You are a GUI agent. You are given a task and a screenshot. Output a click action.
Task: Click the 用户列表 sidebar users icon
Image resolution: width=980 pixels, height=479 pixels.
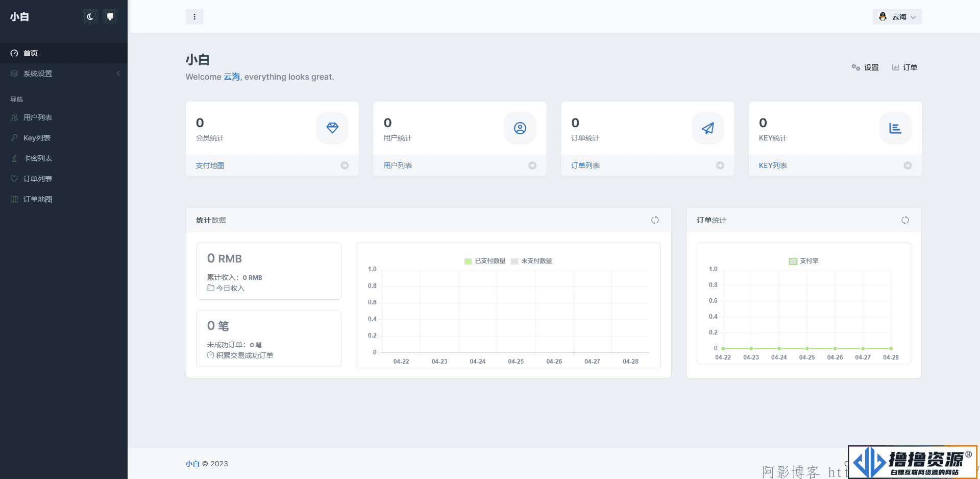(x=14, y=117)
